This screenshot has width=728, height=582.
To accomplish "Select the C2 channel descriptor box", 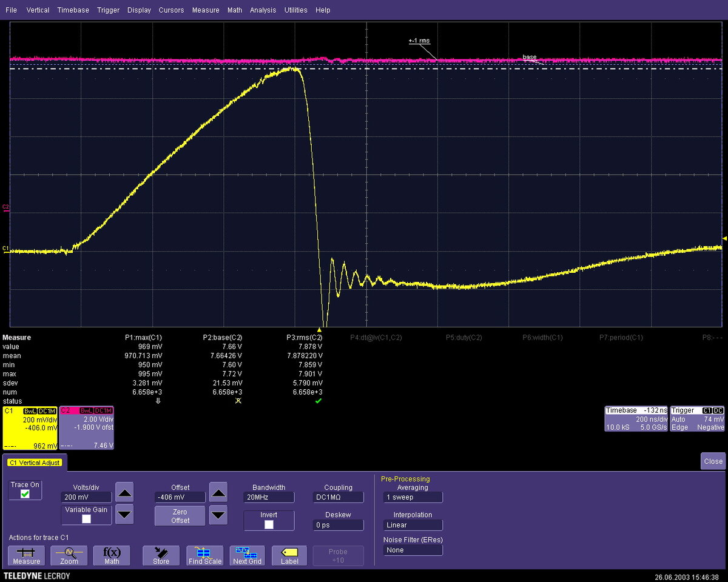I will [86, 428].
